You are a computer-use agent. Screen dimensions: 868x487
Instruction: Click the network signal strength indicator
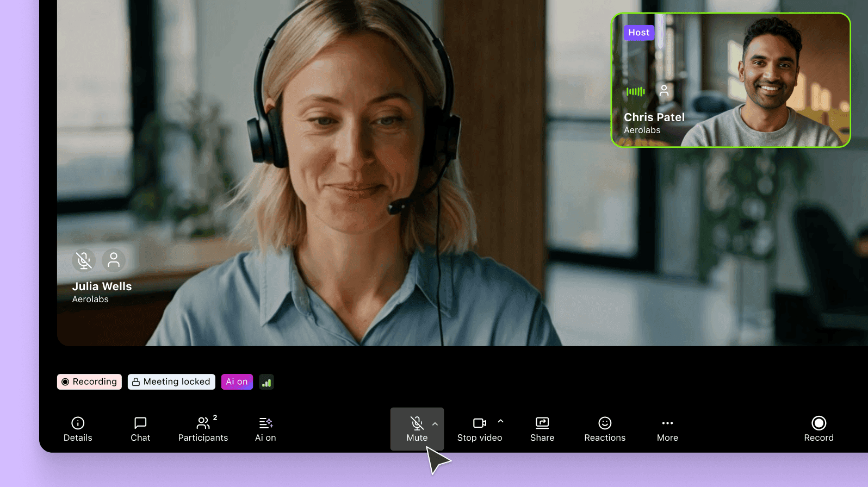click(x=266, y=382)
